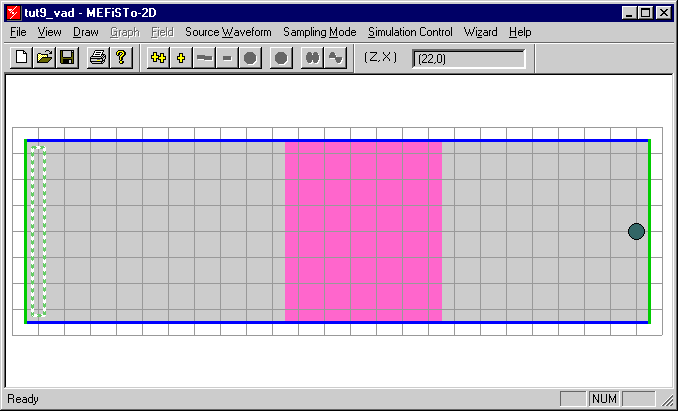Click the double-blob gray toolbar icon
The width and height of the screenshot is (678, 411).
coord(312,57)
